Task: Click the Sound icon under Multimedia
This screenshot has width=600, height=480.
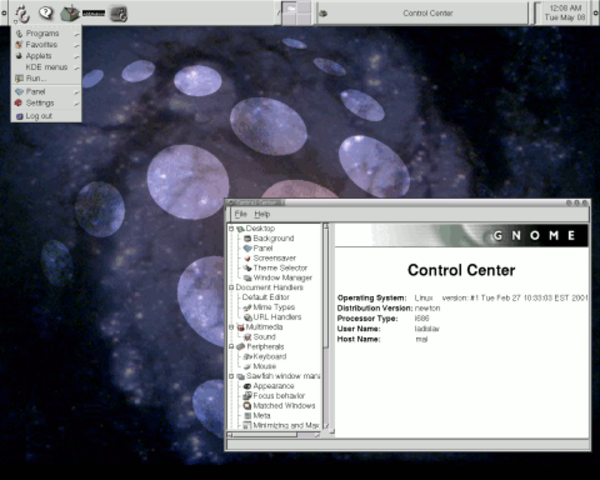Action: [x=248, y=337]
